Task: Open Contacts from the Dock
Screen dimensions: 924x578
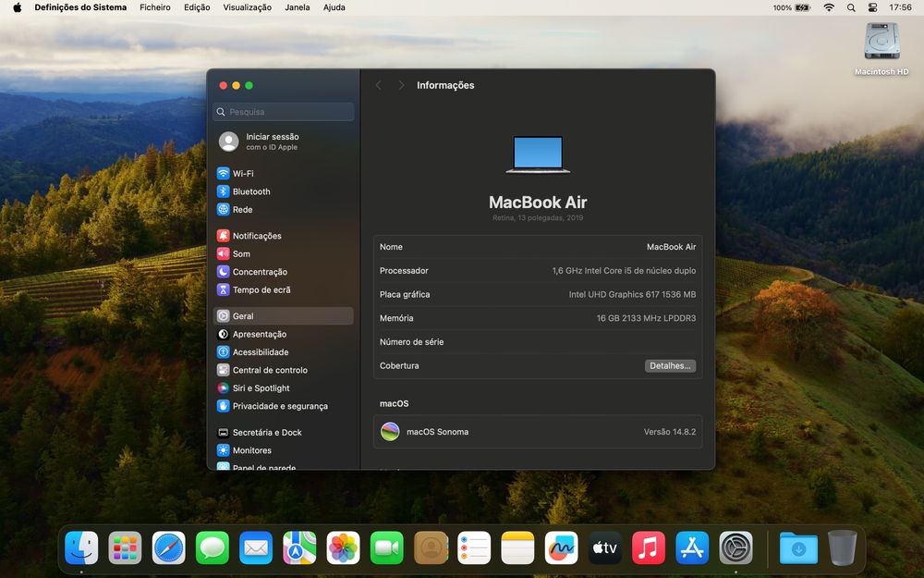Action: pyautogui.click(x=431, y=547)
